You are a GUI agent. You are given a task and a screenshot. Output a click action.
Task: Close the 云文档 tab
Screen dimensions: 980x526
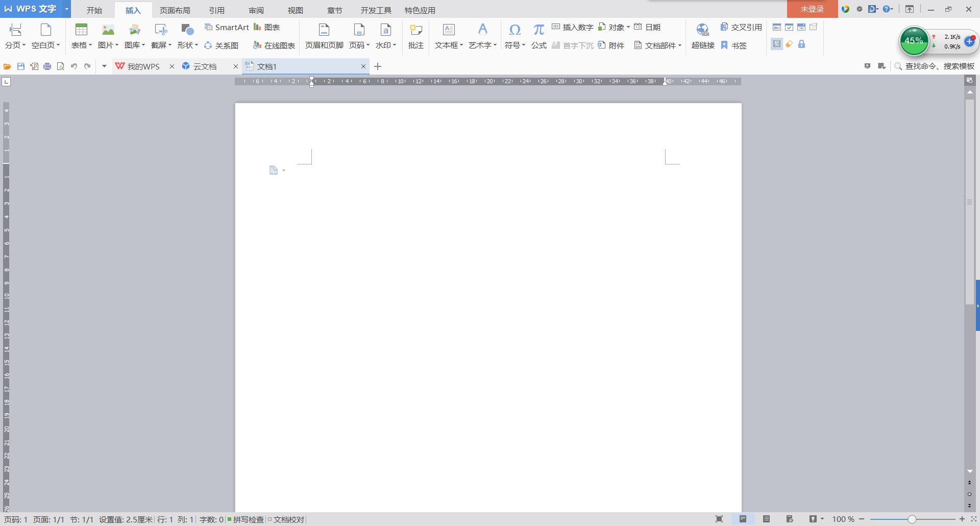[236, 66]
